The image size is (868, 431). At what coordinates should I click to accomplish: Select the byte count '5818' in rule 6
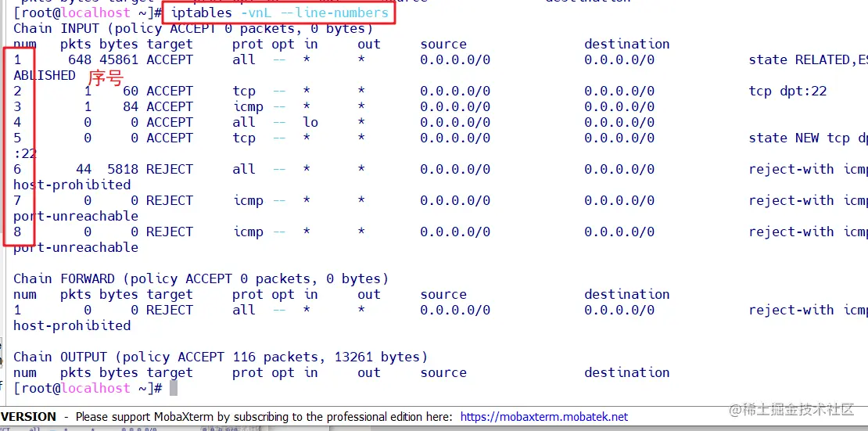pos(122,169)
